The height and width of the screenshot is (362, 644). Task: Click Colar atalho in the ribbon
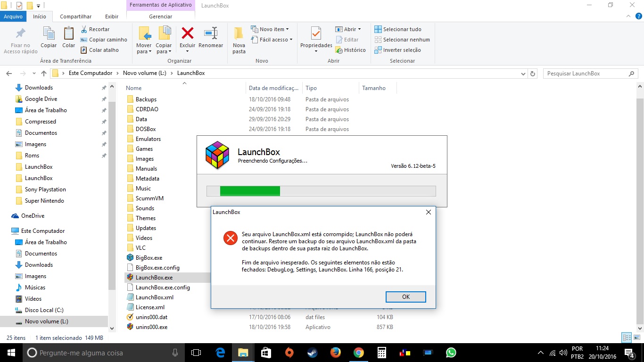coord(99,50)
